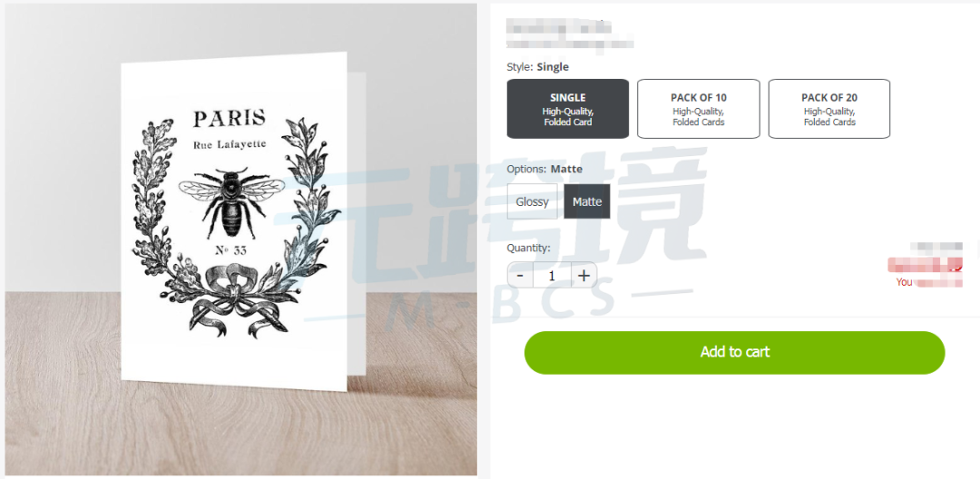The width and height of the screenshot is (980, 479).
Task: Click the bee illustration on the card
Action: coord(232,201)
